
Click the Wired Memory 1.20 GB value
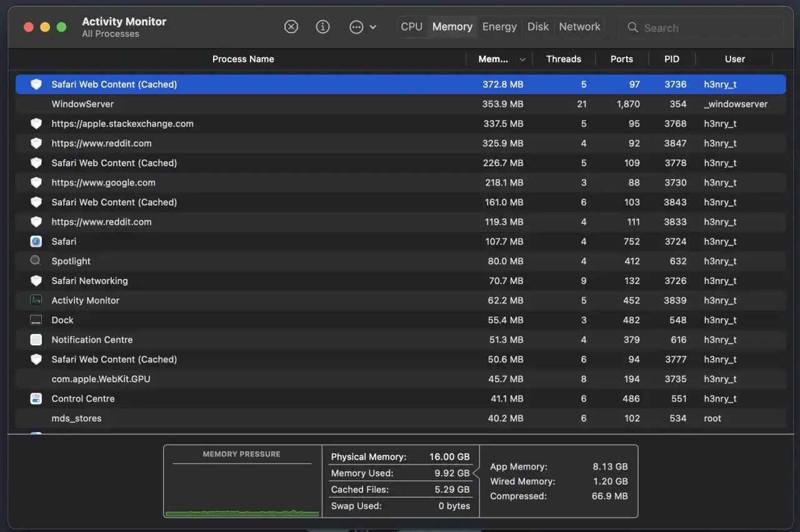(610, 481)
